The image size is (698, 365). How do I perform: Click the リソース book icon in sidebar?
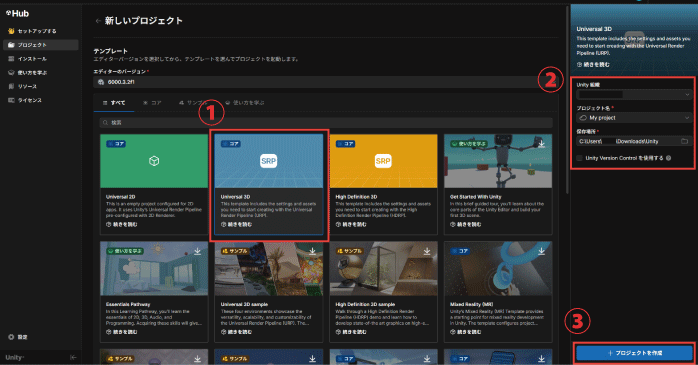click(11, 86)
